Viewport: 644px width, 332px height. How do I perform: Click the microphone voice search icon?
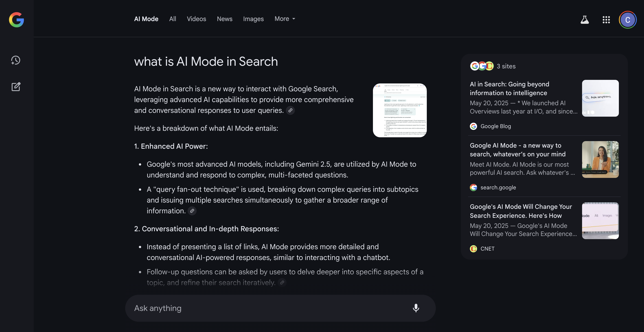click(x=416, y=308)
